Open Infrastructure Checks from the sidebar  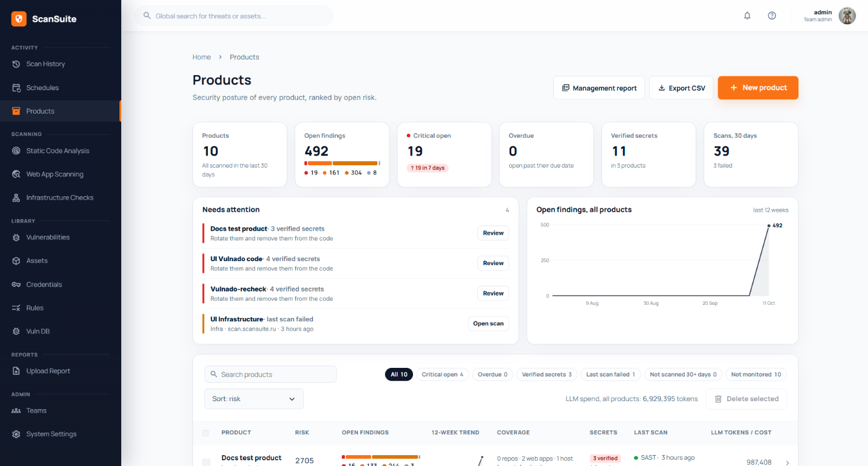[x=60, y=197]
